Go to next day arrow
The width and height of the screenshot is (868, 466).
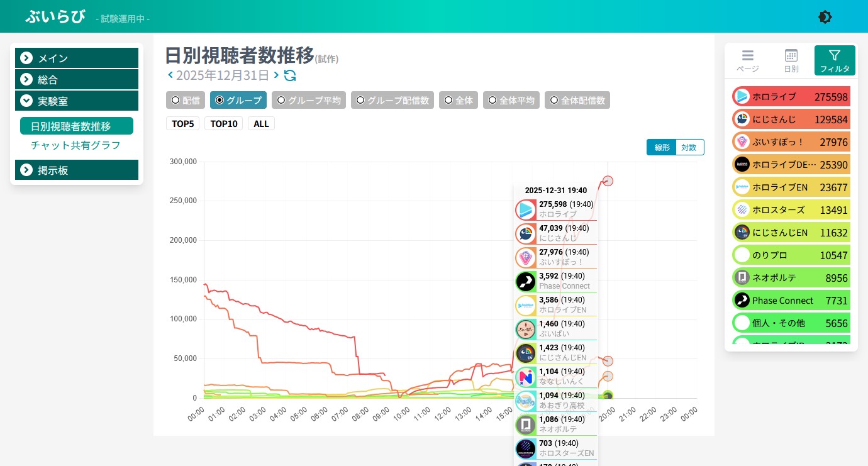tap(276, 75)
